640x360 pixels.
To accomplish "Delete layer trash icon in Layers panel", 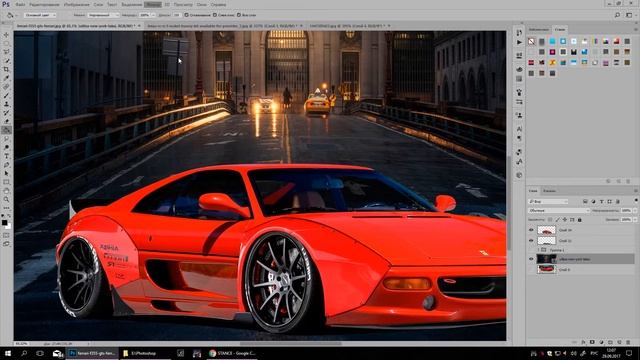I will (x=628, y=342).
